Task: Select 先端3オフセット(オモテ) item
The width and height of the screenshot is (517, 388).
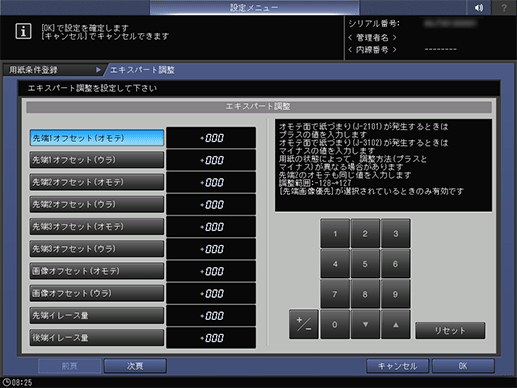Action: tap(97, 227)
